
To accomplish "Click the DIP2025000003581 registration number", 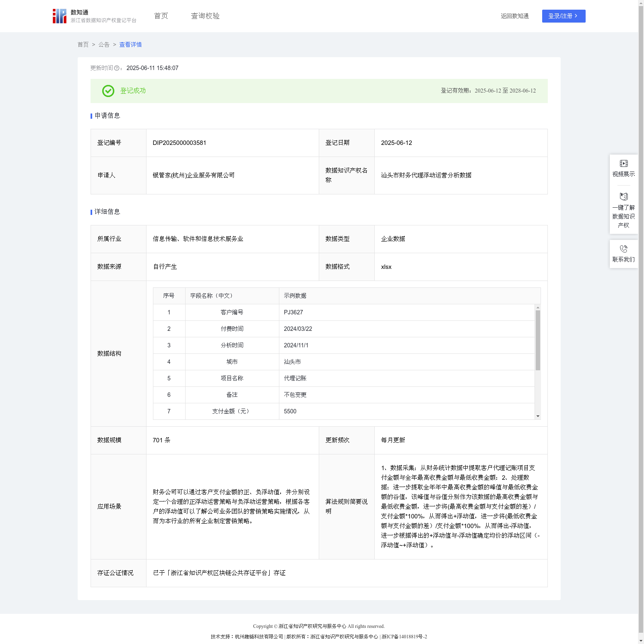I will 180,143.
